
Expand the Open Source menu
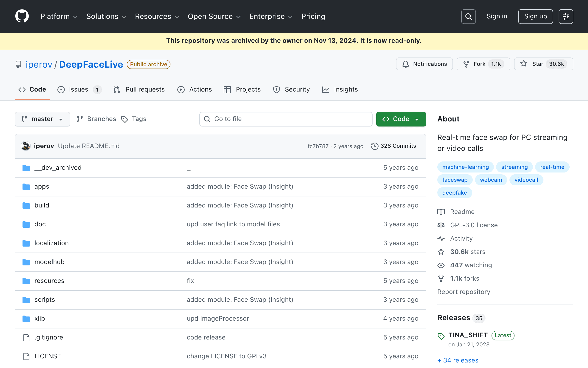click(x=214, y=16)
